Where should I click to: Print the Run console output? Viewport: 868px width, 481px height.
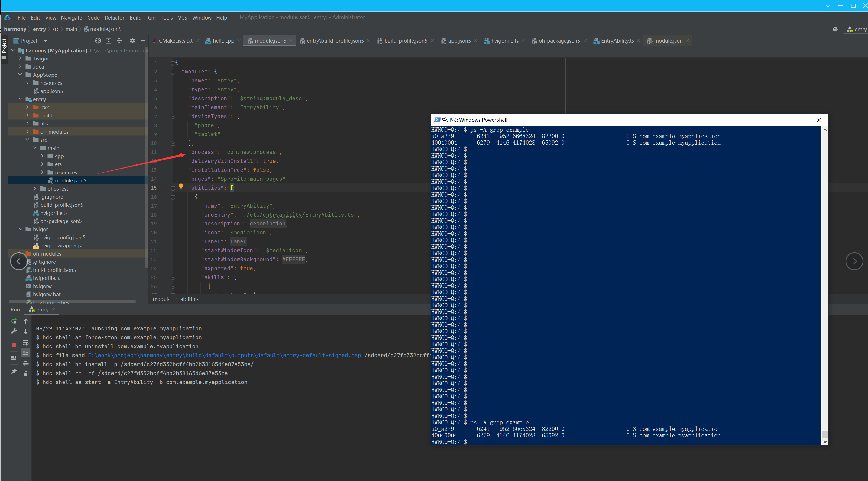pyautogui.click(x=26, y=364)
